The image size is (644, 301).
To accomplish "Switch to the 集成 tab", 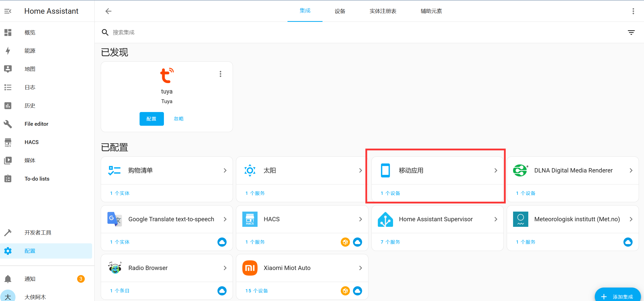I will (x=305, y=11).
